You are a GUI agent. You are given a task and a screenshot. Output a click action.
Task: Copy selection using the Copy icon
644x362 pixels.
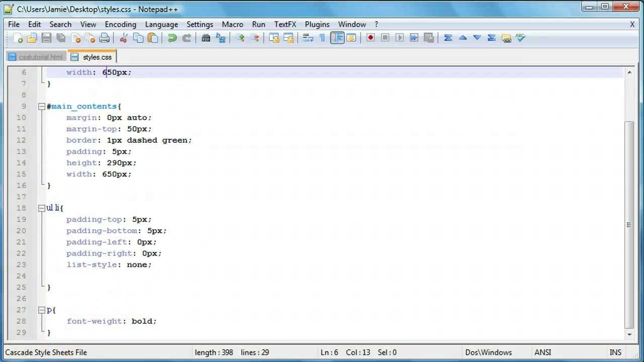click(x=138, y=38)
